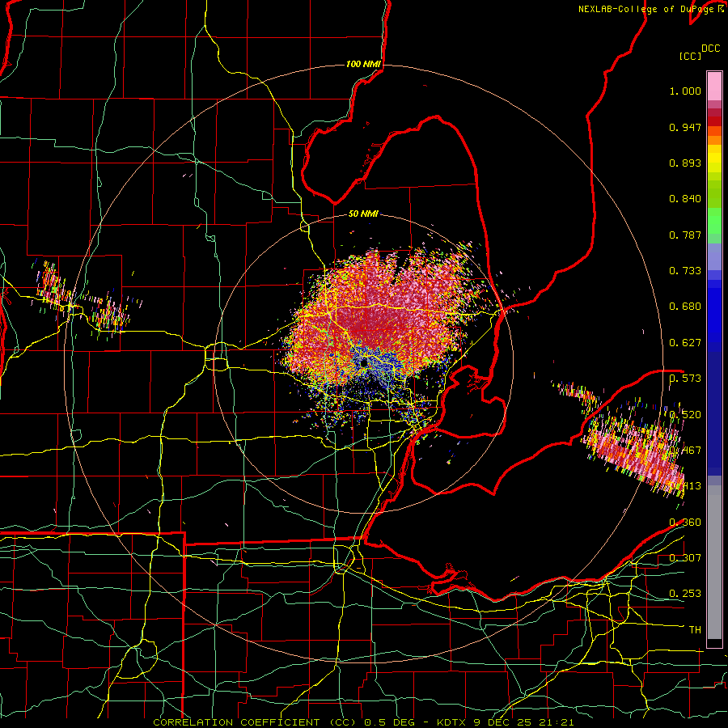Pick the green segment of the color bar
Viewport: 728px width, 728px height.
[x=714, y=221]
